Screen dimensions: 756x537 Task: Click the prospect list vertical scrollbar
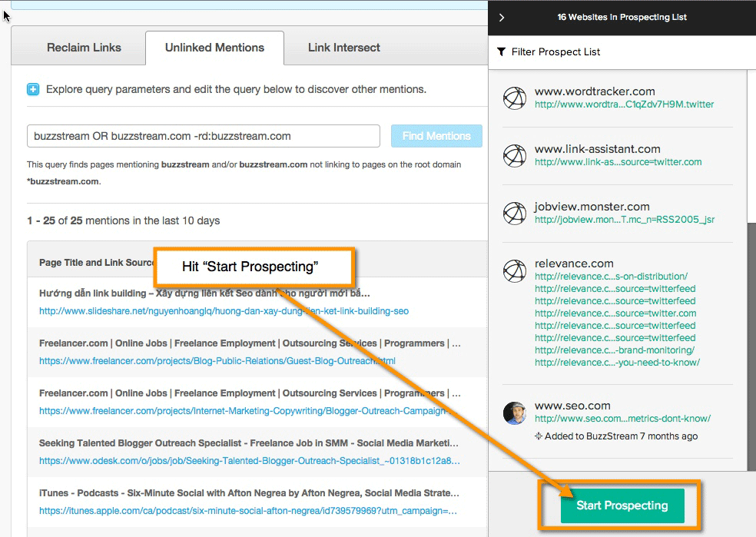751,346
